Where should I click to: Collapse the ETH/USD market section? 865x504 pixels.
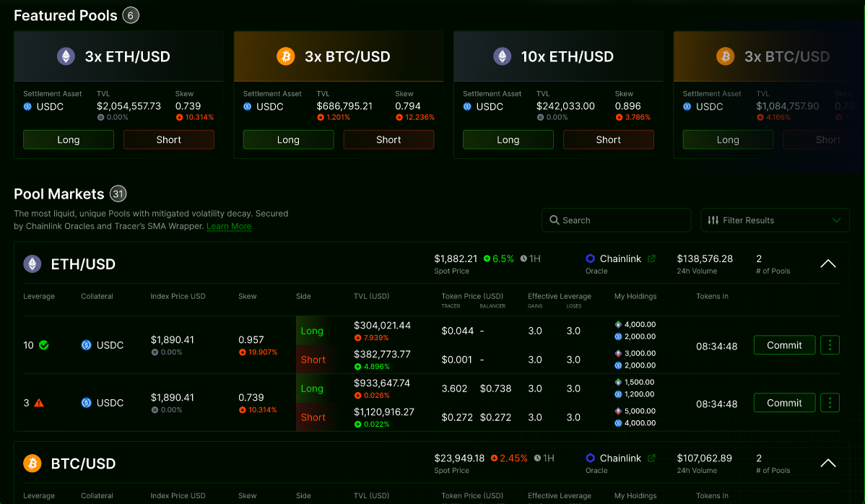828,264
